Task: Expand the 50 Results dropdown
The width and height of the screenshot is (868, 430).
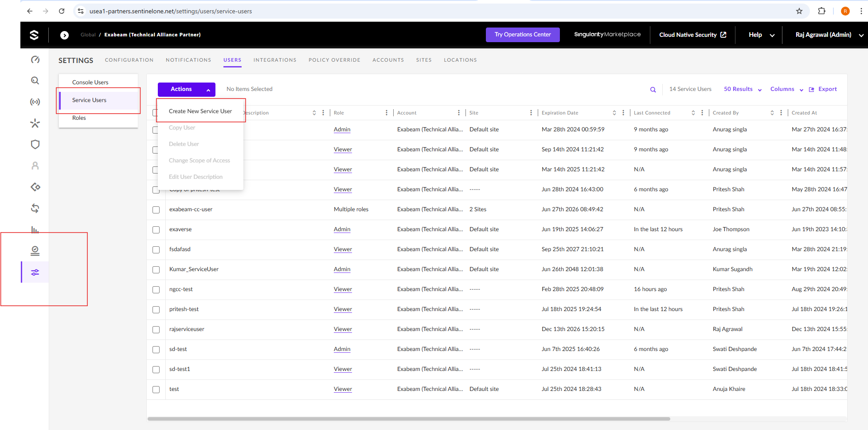Action: point(743,89)
